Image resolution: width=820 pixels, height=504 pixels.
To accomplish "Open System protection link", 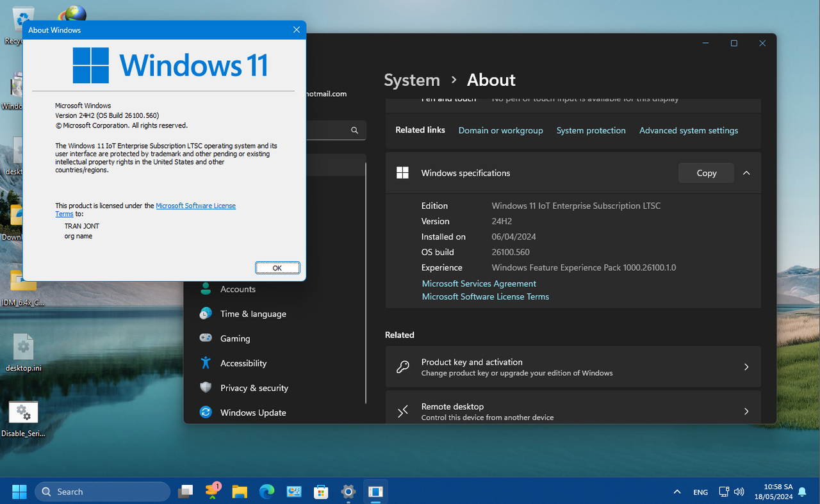I will [x=591, y=130].
